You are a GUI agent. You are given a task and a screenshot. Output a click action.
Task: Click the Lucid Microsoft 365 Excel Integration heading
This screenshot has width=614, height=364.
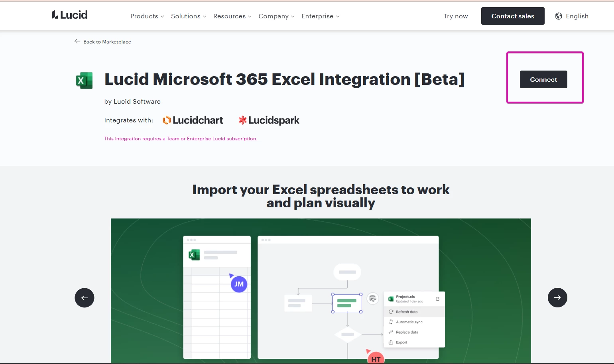tap(285, 79)
